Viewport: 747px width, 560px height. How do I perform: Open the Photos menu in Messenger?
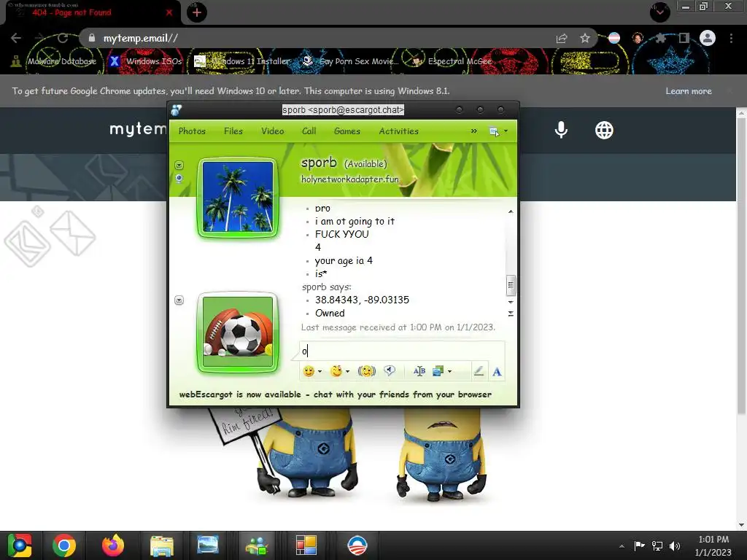point(192,131)
